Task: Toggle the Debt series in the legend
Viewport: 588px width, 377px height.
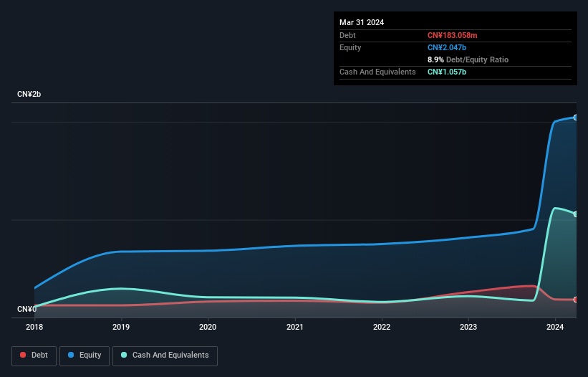Action: [x=34, y=355]
